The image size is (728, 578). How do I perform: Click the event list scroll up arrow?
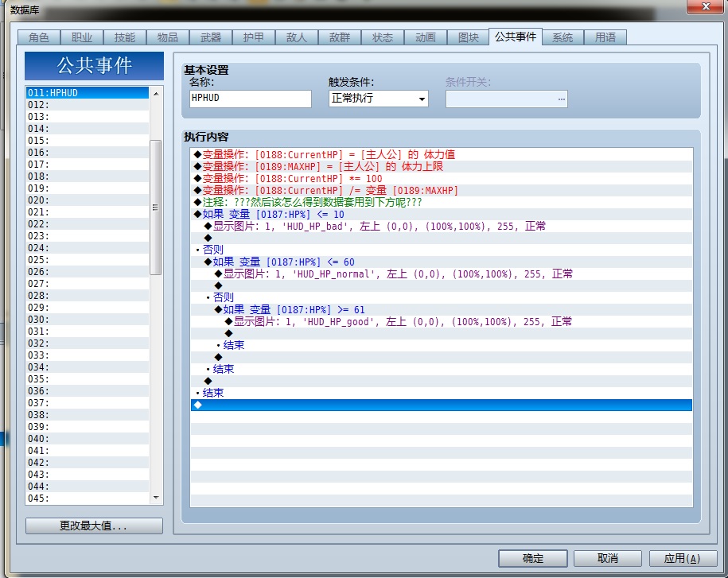(x=156, y=94)
